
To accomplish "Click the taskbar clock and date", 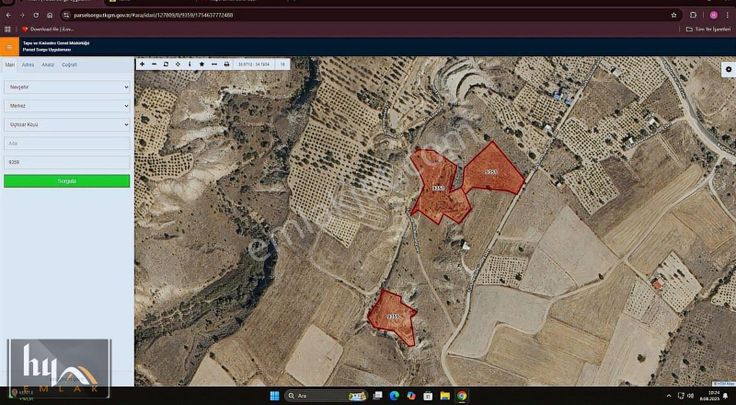I will tap(708, 396).
